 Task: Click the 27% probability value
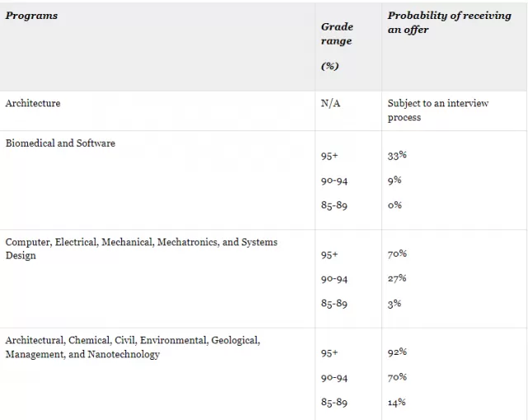coord(397,279)
